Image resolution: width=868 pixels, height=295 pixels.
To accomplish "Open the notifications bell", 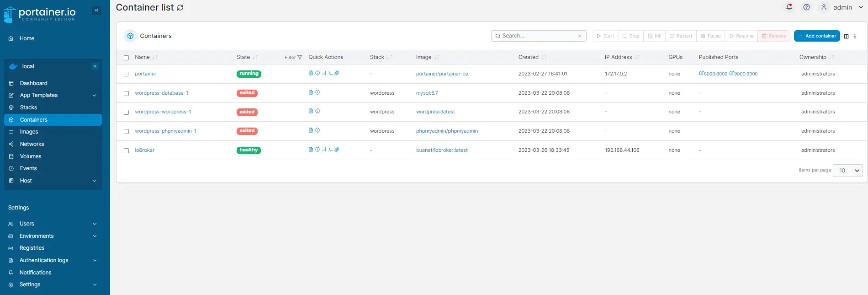I will coord(789,7).
